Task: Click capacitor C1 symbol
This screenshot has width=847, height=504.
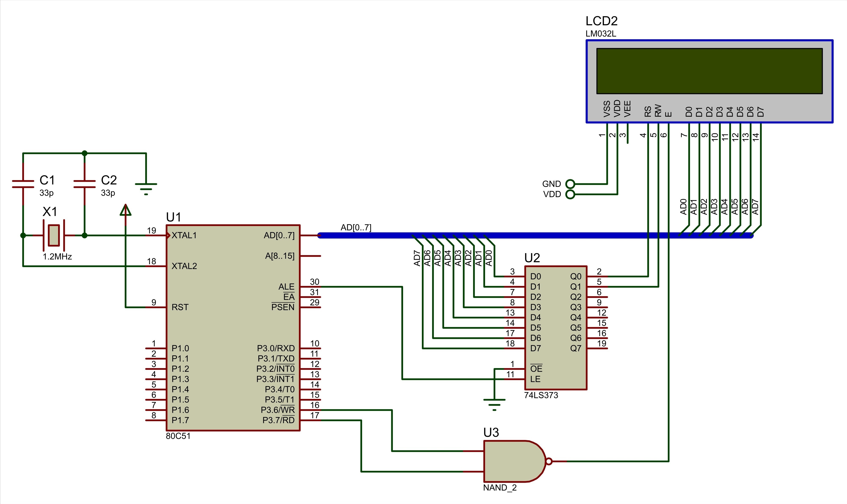Action: 23,184
